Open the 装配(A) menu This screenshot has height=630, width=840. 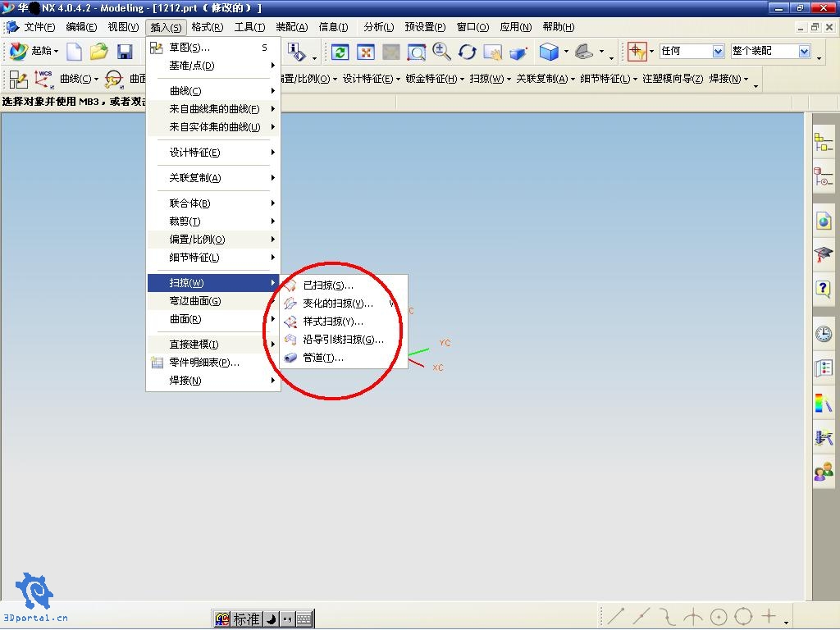coord(292,27)
